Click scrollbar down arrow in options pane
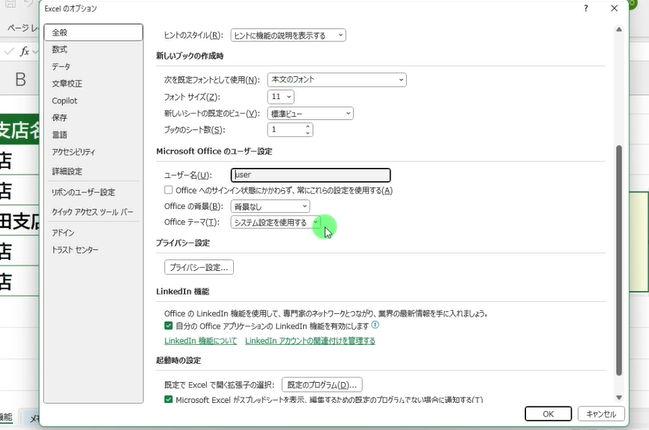The height and width of the screenshot is (430, 649). click(619, 398)
